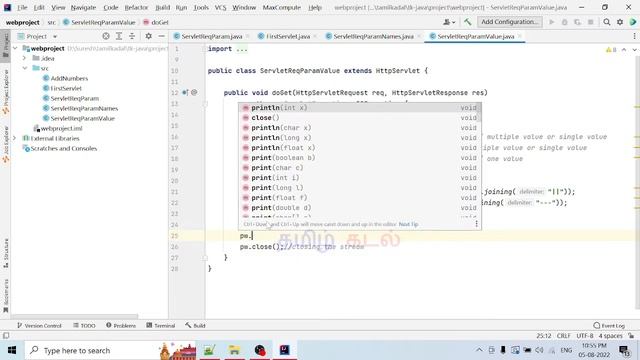Expand the .idea folder
Screen dimensions: 640x360
coord(24,58)
